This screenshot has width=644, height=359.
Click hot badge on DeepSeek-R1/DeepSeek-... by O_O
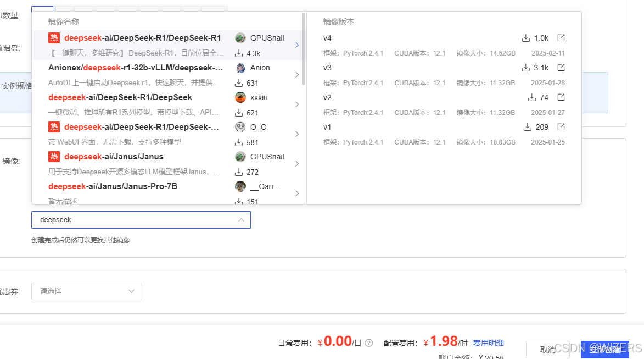pos(54,126)
